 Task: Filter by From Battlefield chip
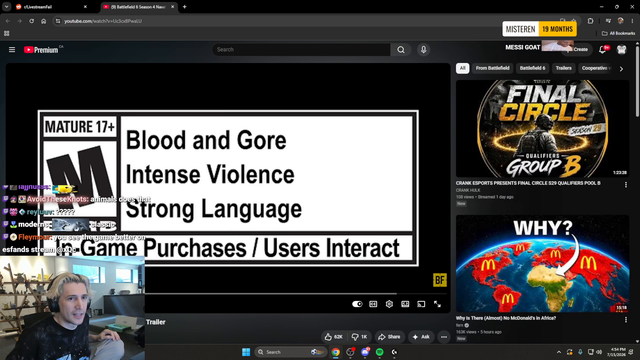coord(492,68)
